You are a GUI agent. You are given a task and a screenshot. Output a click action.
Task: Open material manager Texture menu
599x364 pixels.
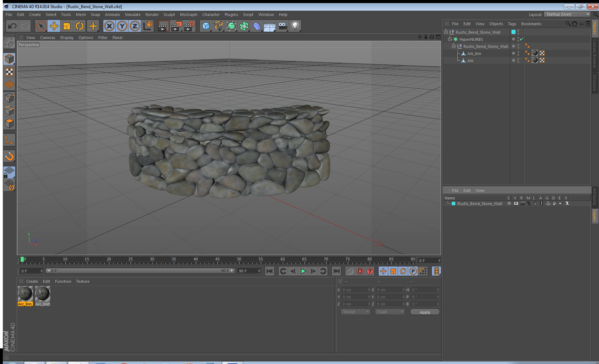(83, 281)
